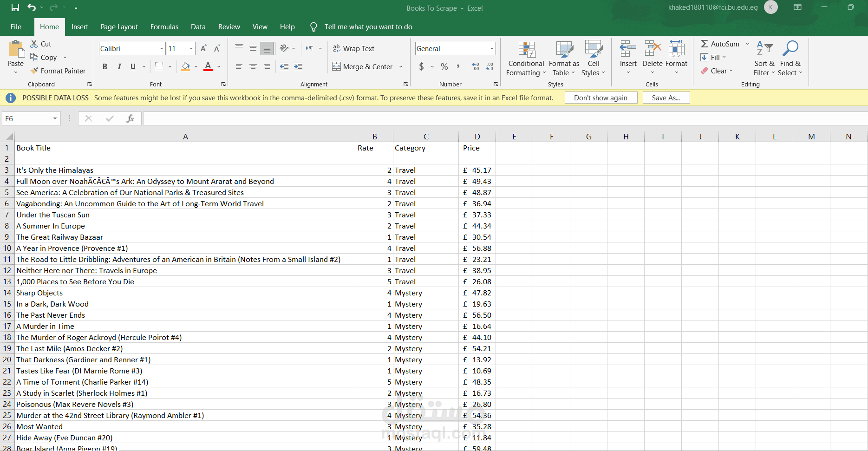868x451 pixels.
Task: Open the Page Layout tab
Action: [x=119, y=27]
